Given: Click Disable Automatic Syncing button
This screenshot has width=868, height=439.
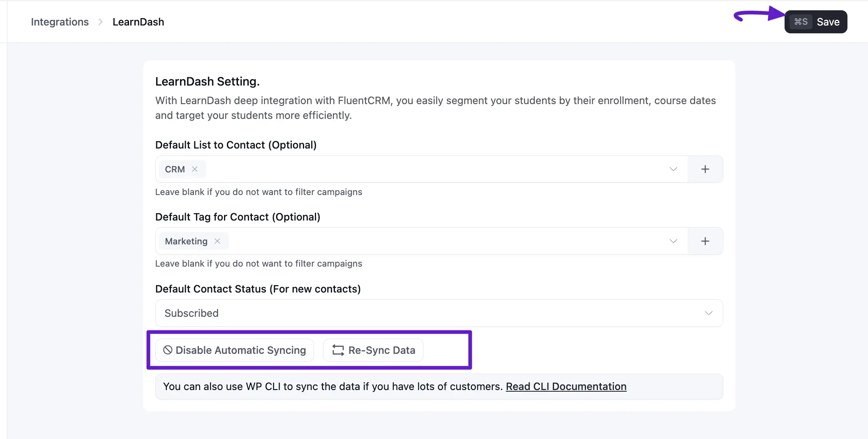Looking at the screenshot, I should 235,350.
